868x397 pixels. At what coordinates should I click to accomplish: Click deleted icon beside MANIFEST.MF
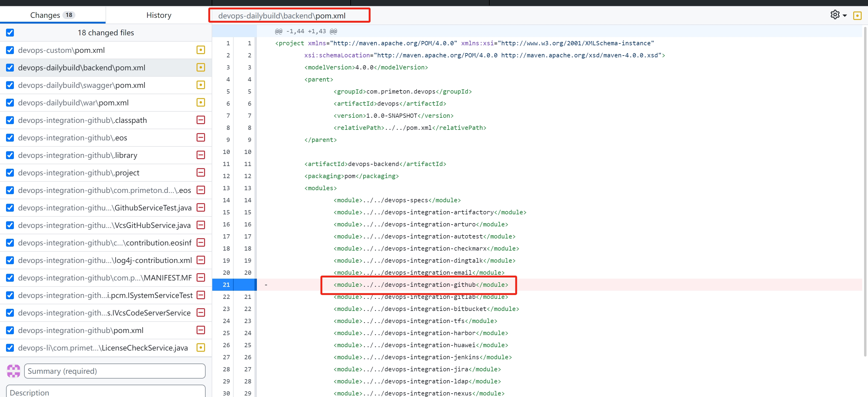click(200, 277)
